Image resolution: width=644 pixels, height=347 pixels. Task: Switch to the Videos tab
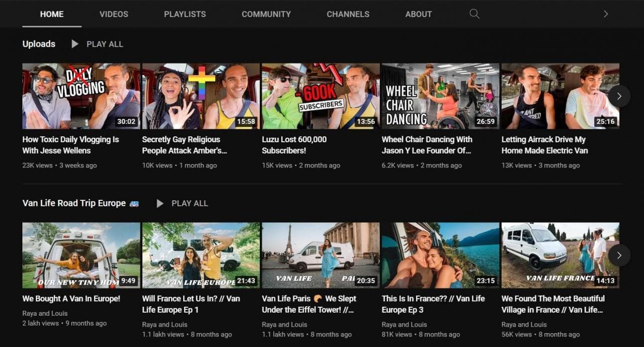coord(113,14)
